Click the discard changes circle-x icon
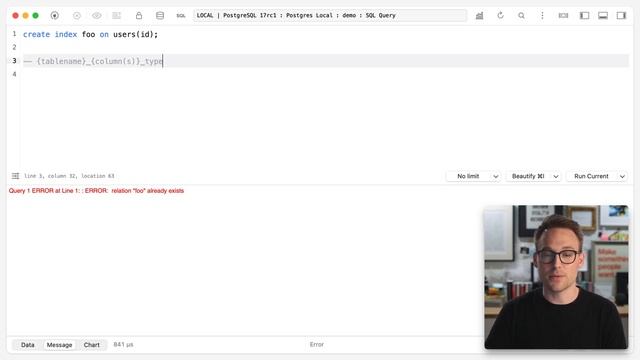Viewport: 640px width, 360px height. point(77,16)
